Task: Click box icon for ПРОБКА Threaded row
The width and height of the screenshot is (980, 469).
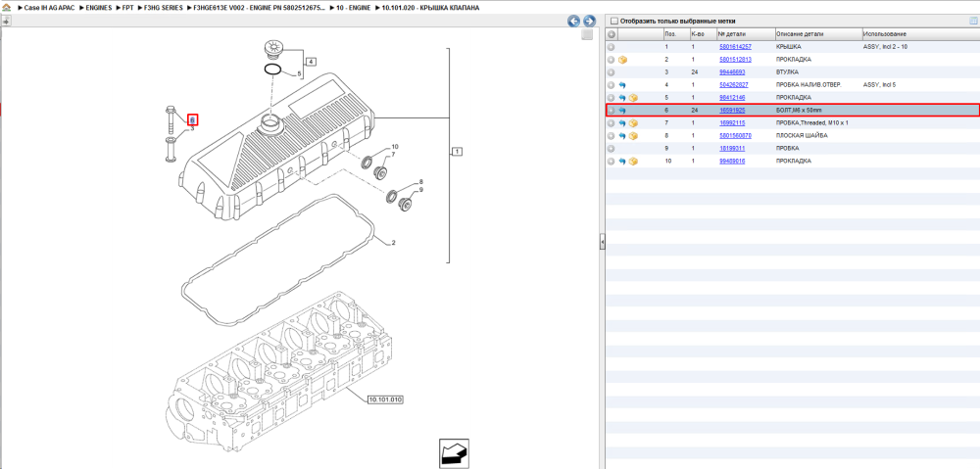Action: (633, 123)
